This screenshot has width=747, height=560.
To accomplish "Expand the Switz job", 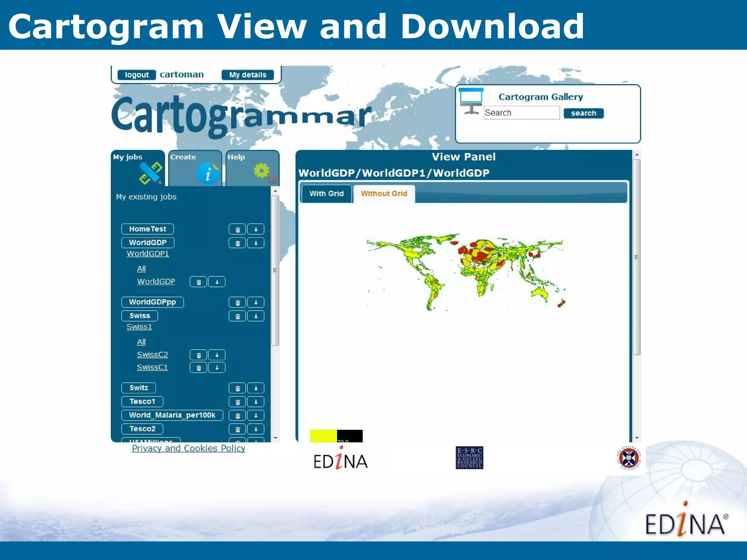I will pyautogui.click(x=139, y=388).
